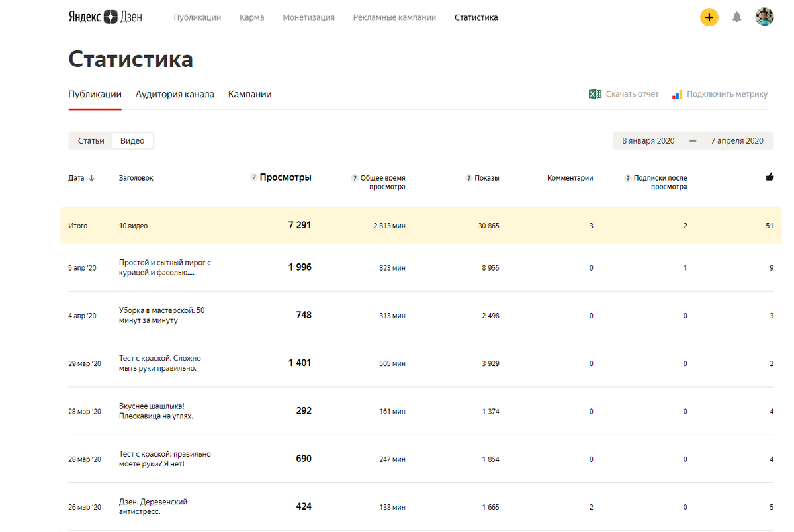Screen dimensions: 794x532
Task: Click the thumbs-up icon in the table header
Action: [x=770, y=177]
